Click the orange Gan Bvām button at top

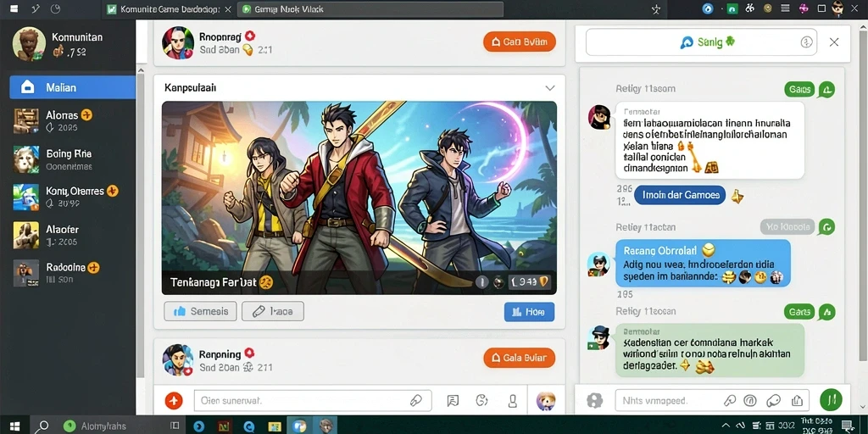pos(520,42)
